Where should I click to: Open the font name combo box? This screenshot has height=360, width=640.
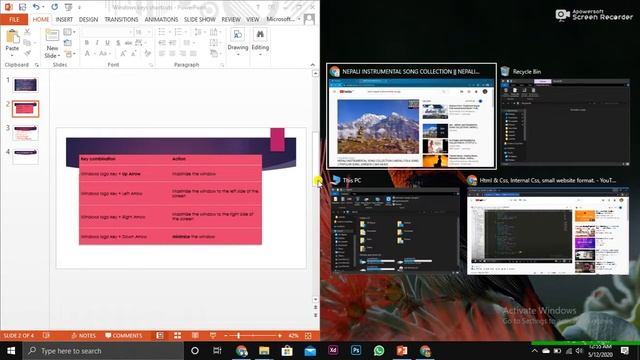(108, 32)
